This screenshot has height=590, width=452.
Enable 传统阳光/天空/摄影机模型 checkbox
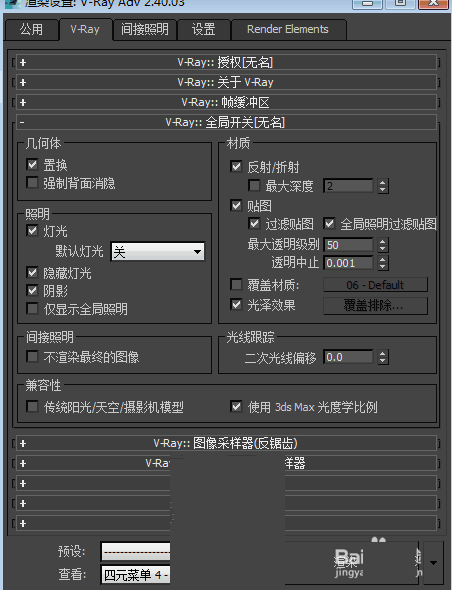[x=32, y=406]
